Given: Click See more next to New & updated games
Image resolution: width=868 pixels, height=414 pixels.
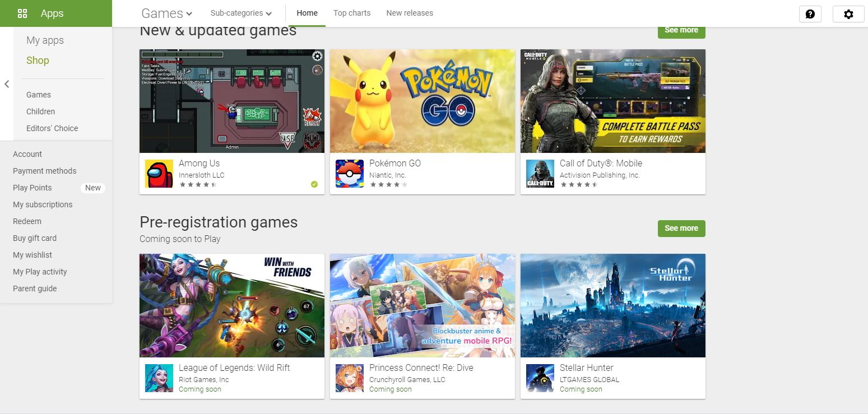Looking at the screenshot, I should (681, 30).
